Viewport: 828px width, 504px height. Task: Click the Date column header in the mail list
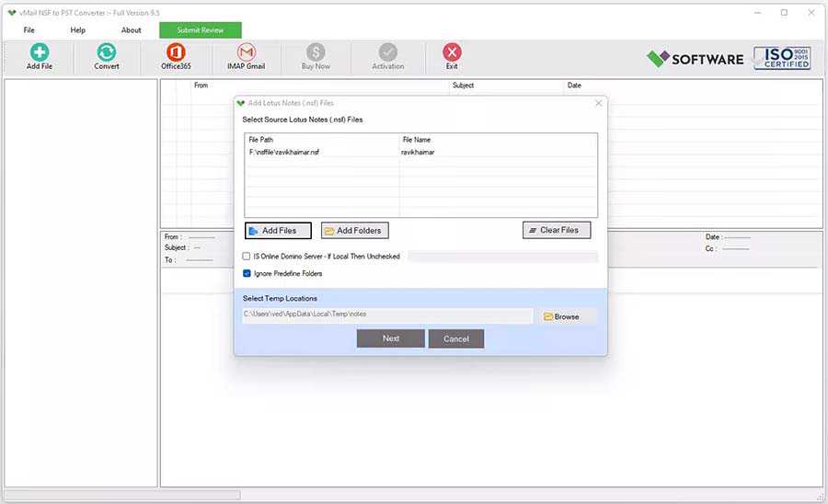574,85
